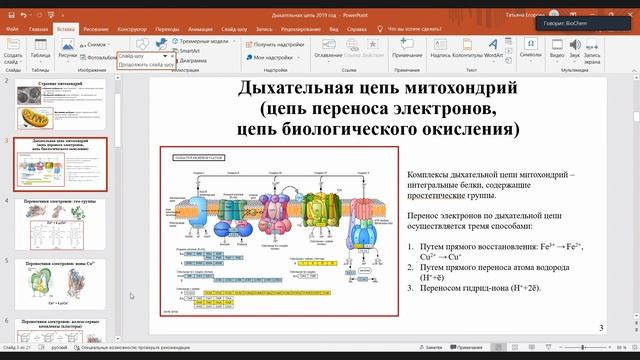Open the Значки icons gallery

[161, 44]
